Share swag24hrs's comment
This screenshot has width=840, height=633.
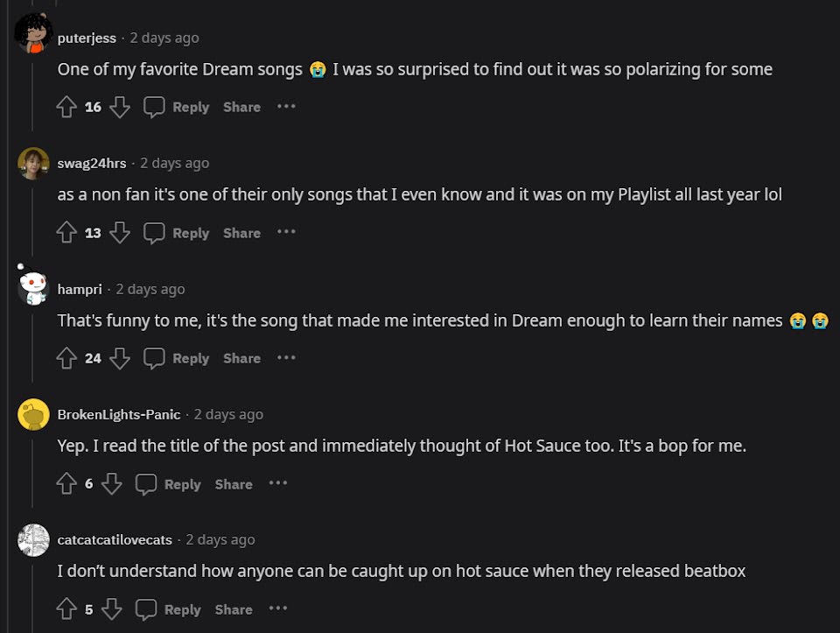pyautogui.click(x=241, y=233)
